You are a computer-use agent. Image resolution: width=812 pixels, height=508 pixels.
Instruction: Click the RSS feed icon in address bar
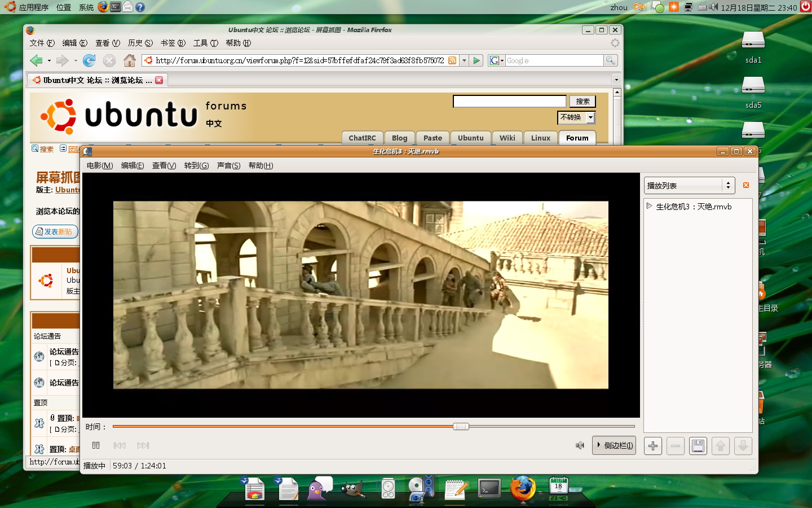[452, 60]
